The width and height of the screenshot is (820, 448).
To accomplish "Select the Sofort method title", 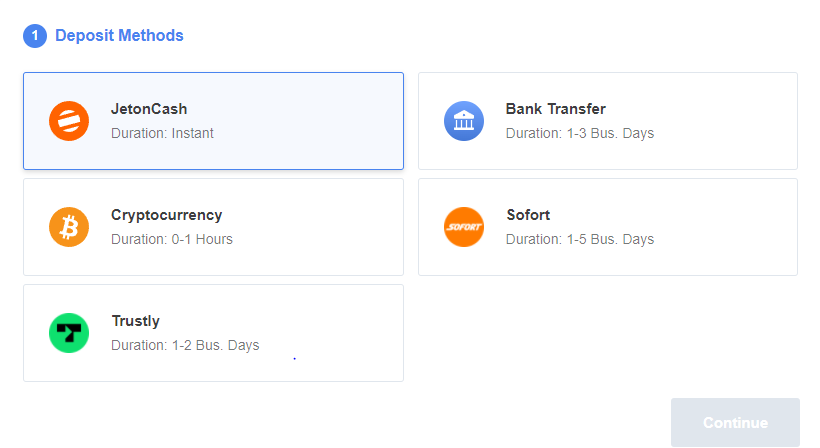I will [x=528, y=215].
